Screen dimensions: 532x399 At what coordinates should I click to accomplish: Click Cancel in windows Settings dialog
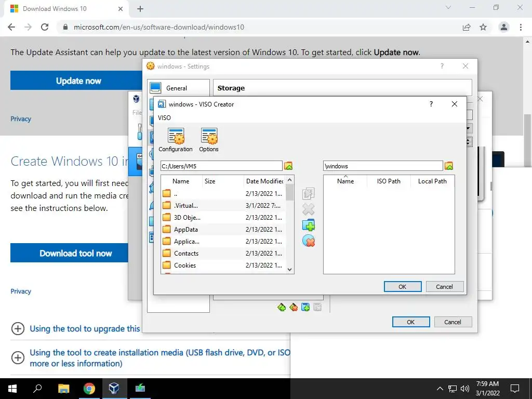453,322
